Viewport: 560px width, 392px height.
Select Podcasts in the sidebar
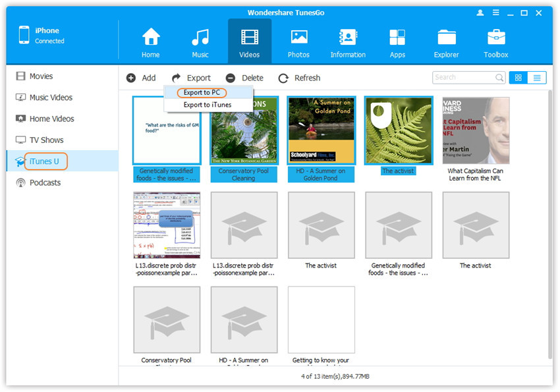tap(45, 182)
